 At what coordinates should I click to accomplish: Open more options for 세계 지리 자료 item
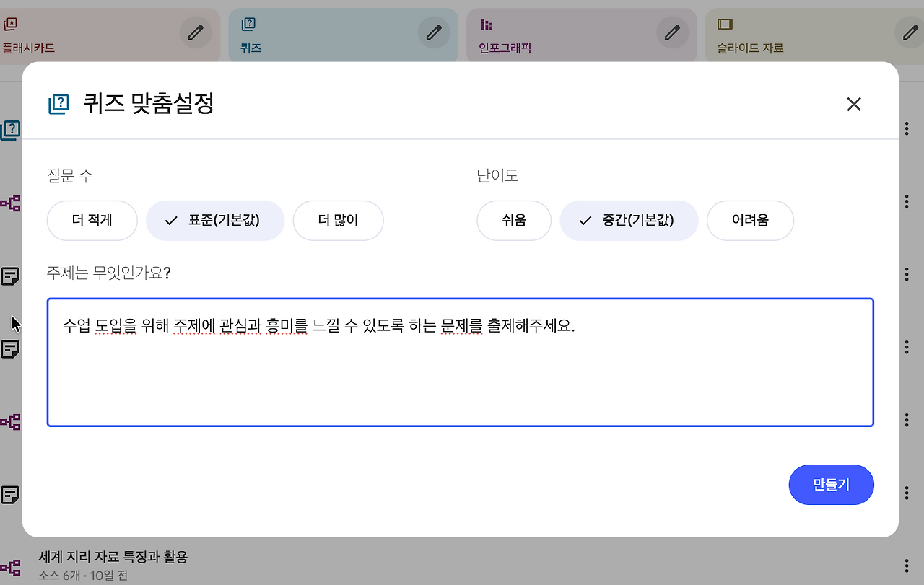[907, 566]
